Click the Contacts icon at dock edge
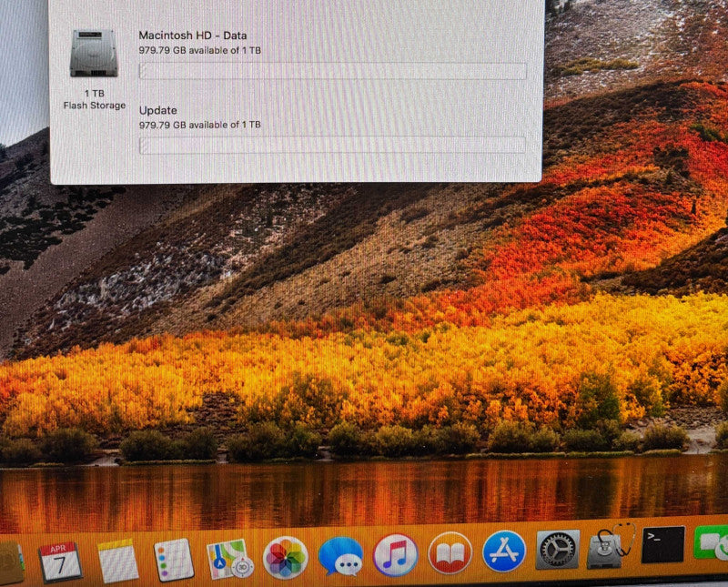The width and height of the screenshot is (728, 587). 10,562
